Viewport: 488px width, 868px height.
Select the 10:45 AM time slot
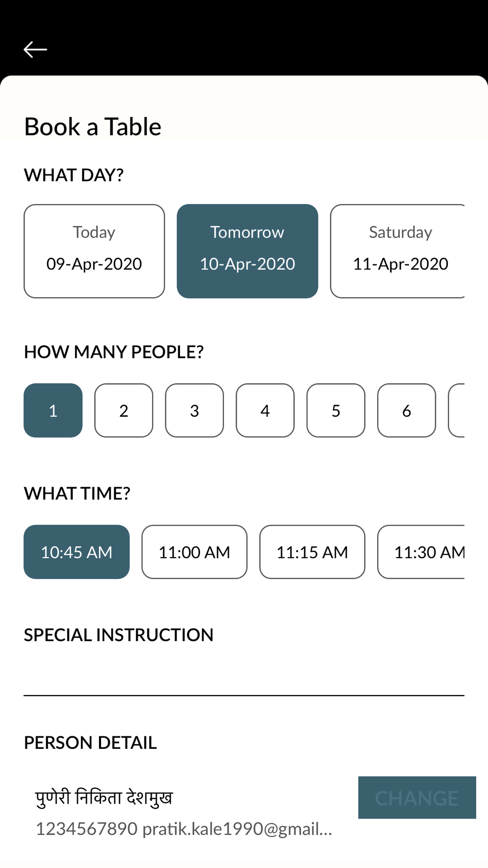77,552
